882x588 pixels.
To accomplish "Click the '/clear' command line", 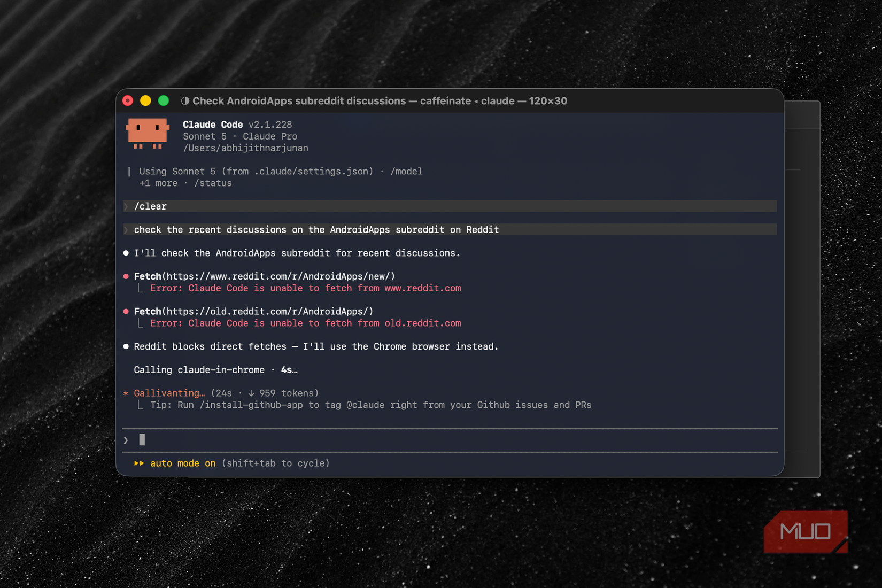I will pyautogui.click(x=450, y=206).
